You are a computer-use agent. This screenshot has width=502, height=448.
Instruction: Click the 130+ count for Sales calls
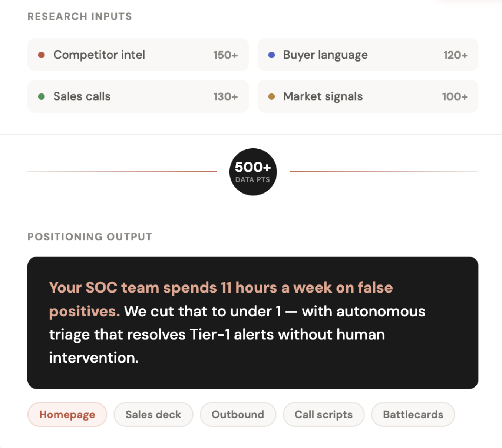[x=225, y=96]
